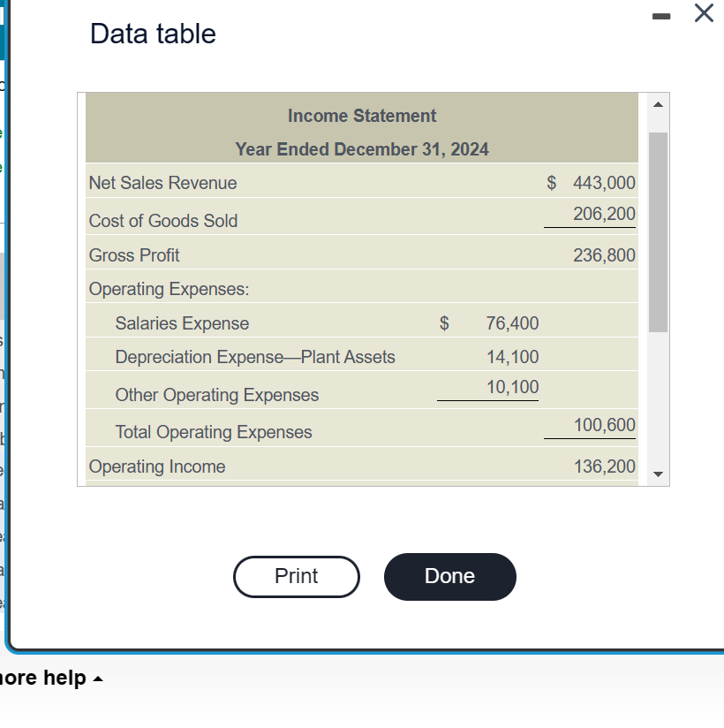This screenshot has width=724, height=728.
Task: Click the Year Ended December 31, 2024 subtitle
Action: [361, 149]
